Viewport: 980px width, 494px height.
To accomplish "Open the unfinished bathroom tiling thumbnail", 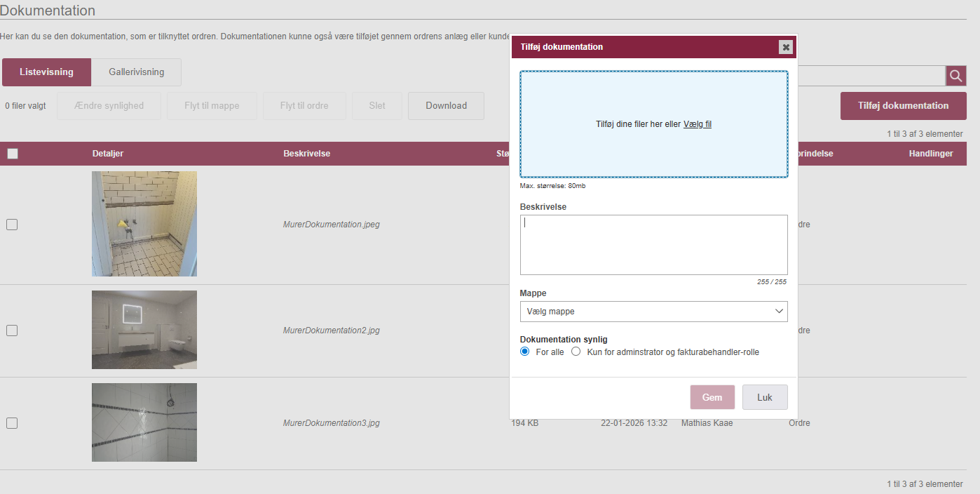I will pyautogui.click(x=144, y=224).
